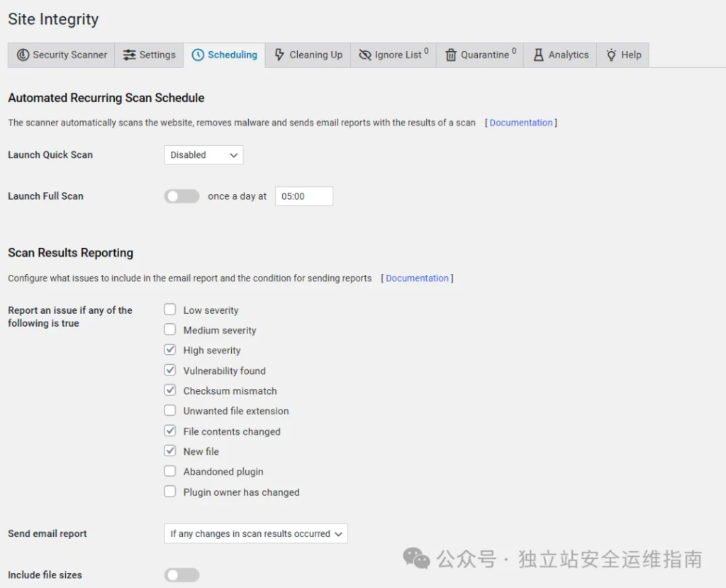Click the Scan Results Reporting heading

pyautogui.click(x=70, y=253)
